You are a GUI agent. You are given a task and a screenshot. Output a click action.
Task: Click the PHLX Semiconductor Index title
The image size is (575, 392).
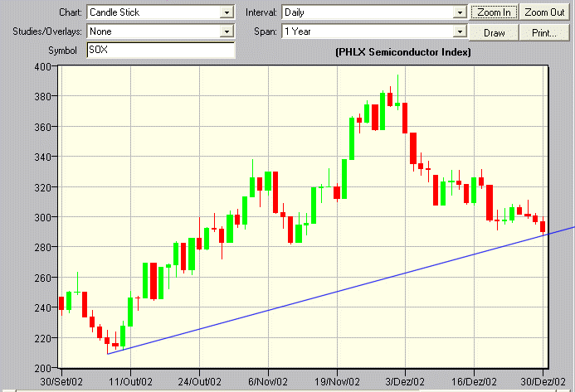click(403, 52)
